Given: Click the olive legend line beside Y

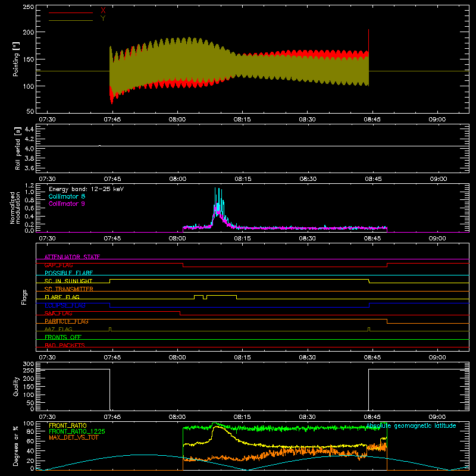Looking at the screenshot, I should click(71, 20).
